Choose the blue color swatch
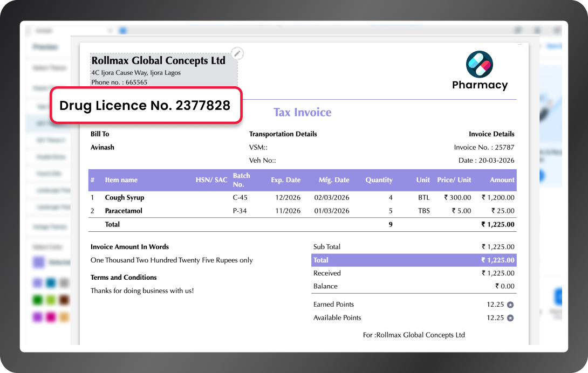 click(x=51, y=282)
